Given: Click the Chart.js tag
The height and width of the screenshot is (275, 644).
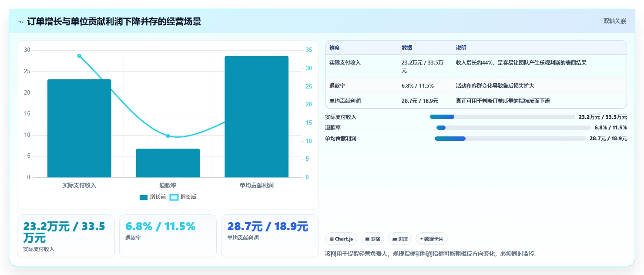Looking at the screenshot, I should [341, 239].
